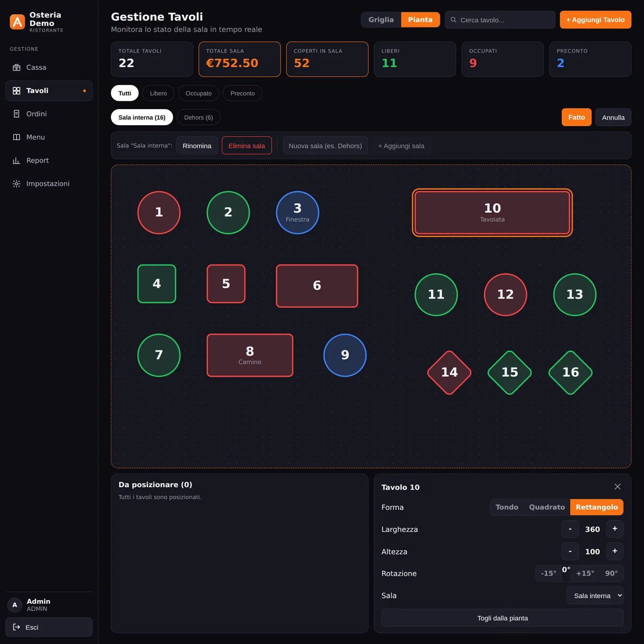Decrease Larghezza with minus button

(570, 529)
